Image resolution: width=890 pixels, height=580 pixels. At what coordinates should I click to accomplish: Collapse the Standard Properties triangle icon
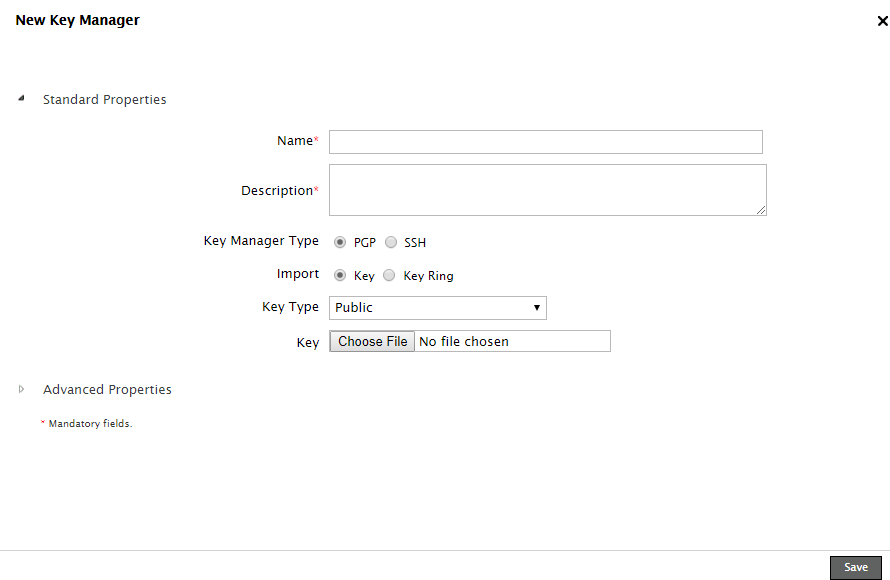click(21, 99)
